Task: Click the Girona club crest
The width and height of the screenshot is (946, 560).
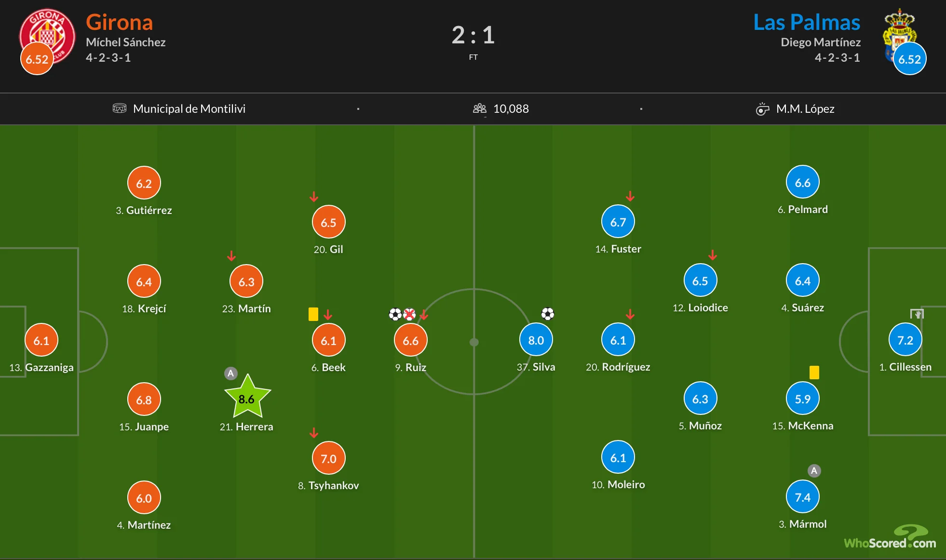Action: point(47,35)
